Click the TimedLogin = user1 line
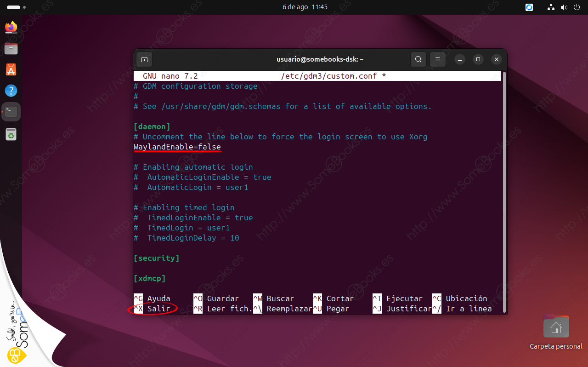The image size is (588, 367). (182, 228)
